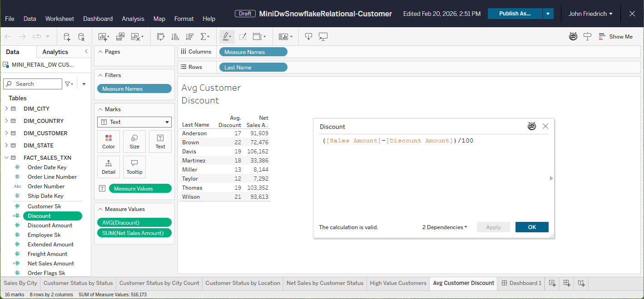Click OK in the Discount calculation dialog
The width and height of the screenshot is (644, 299).
click(532, 227)
